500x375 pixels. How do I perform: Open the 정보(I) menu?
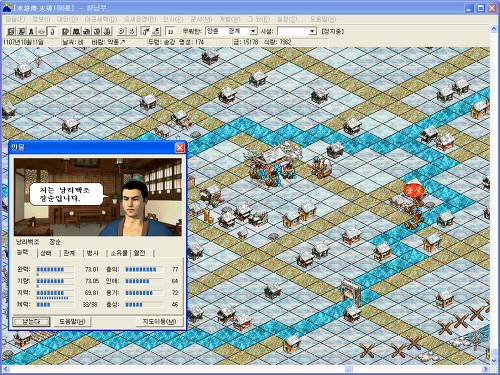point(41,19)
